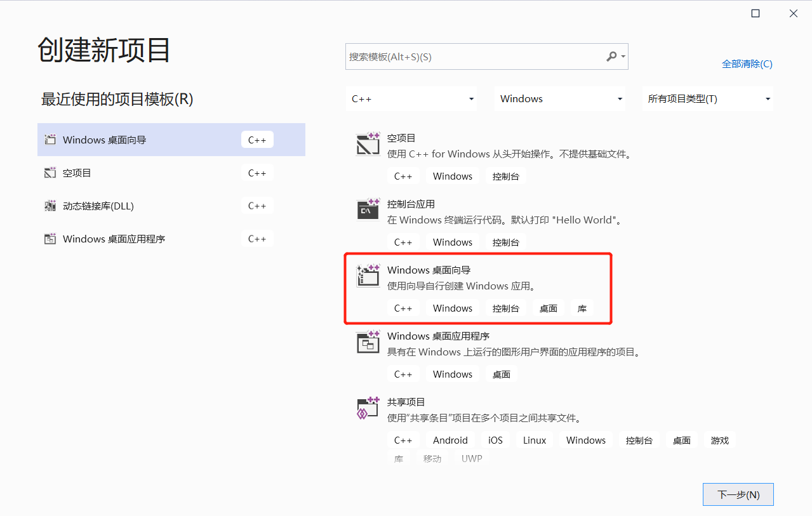This screenshot has width=812, height=516.
Task: Click the 游戏 tag under 共享项目
Action: coord(720,440)
